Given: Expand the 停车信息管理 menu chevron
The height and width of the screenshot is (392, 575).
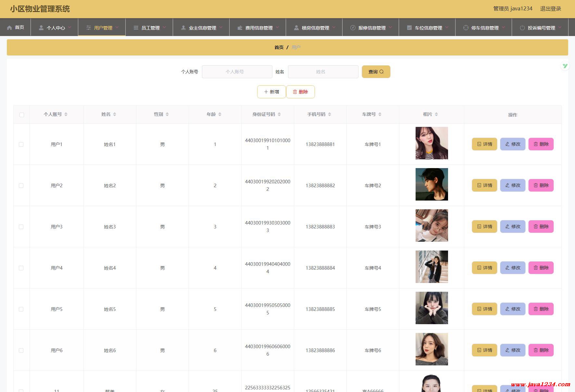Looking at the screenshot, I should (x=503, y=27).
